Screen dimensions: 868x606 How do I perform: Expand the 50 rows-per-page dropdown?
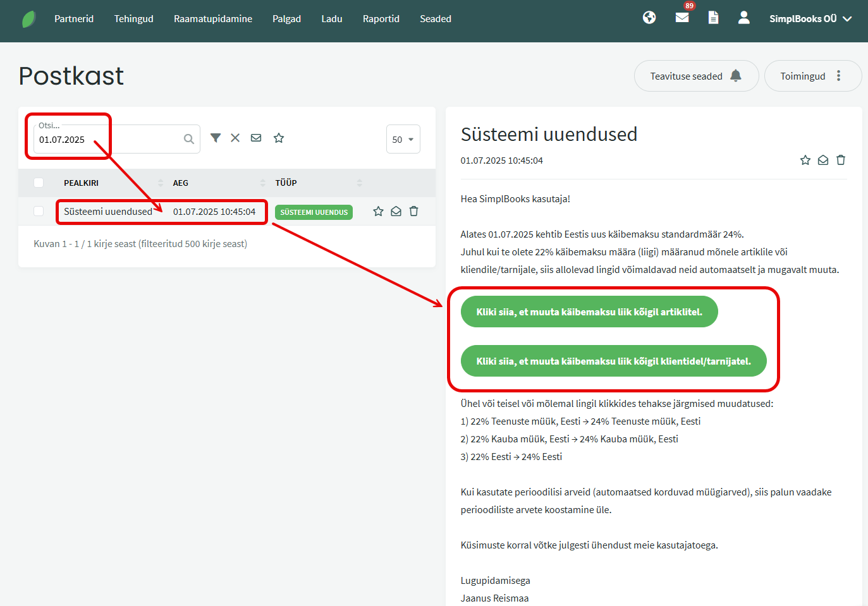403,140
